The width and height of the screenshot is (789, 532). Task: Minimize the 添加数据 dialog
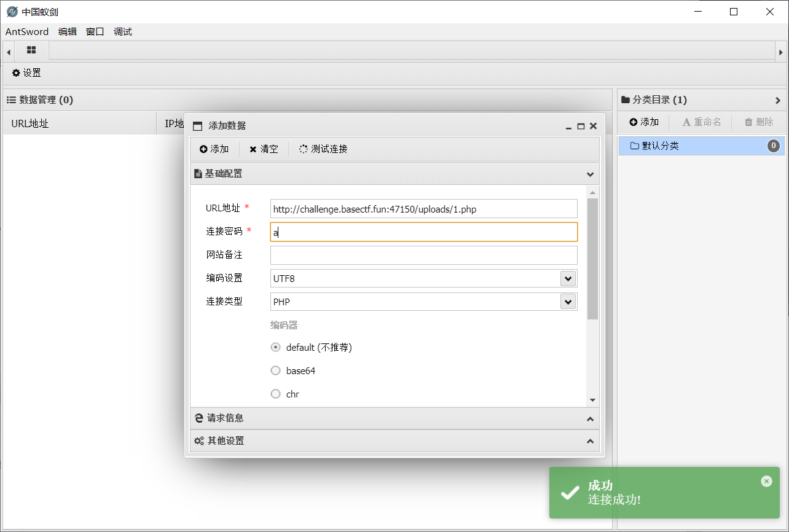tap(569, 127)
